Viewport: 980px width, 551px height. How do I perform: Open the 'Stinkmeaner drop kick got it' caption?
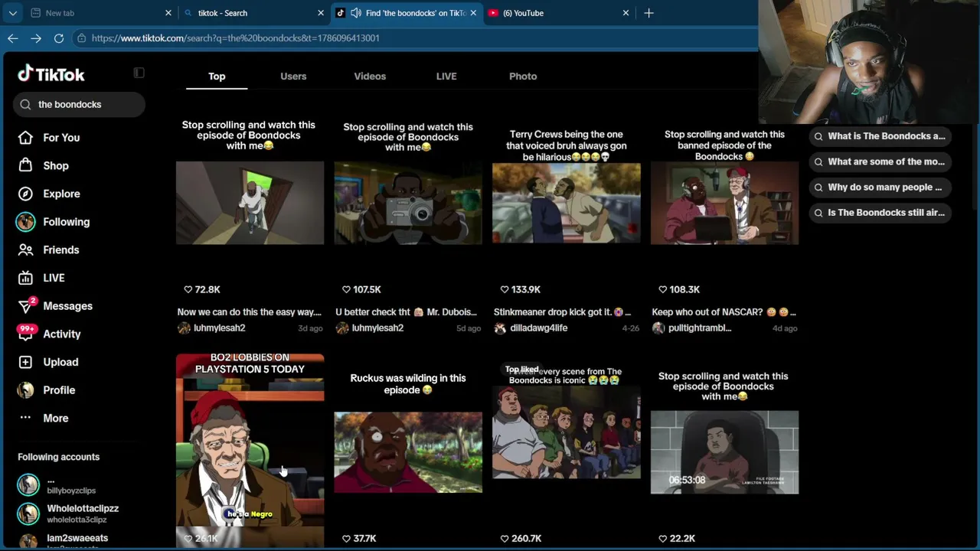(563, 312)
